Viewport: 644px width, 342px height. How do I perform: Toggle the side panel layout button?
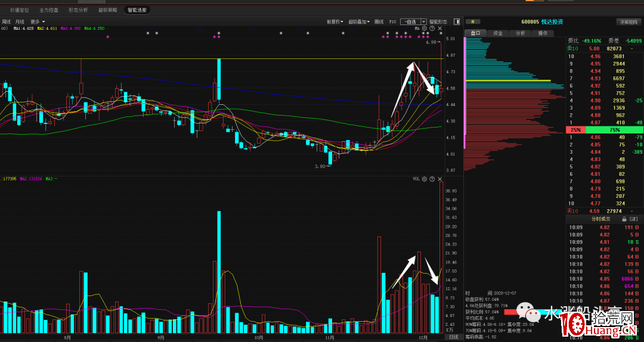pyautogui.click(x=456, y=21)
